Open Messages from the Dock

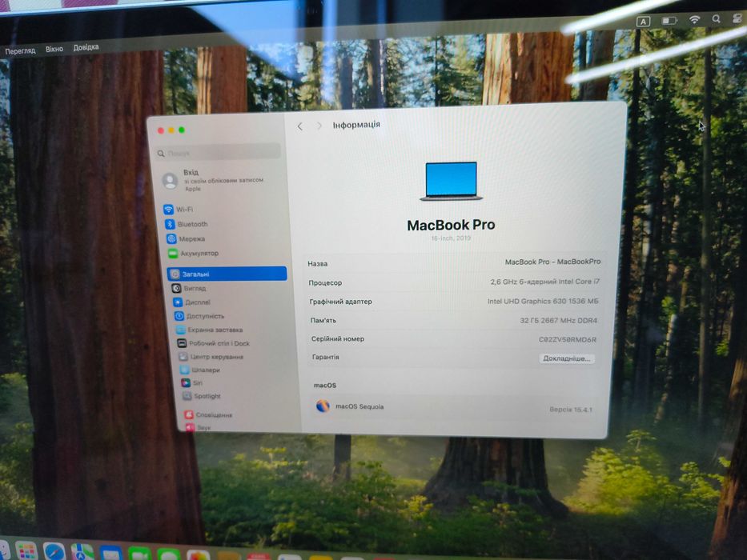click(x=167, y=554)
